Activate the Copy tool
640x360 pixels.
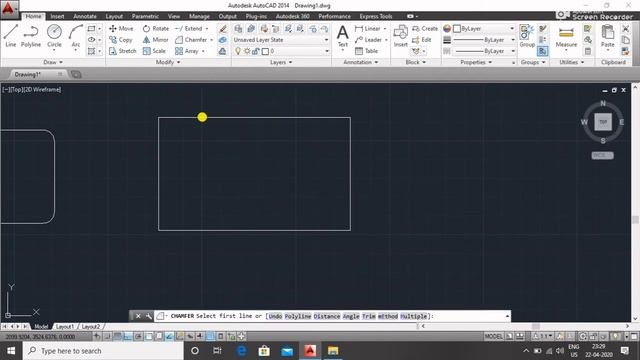coord(121,40)
